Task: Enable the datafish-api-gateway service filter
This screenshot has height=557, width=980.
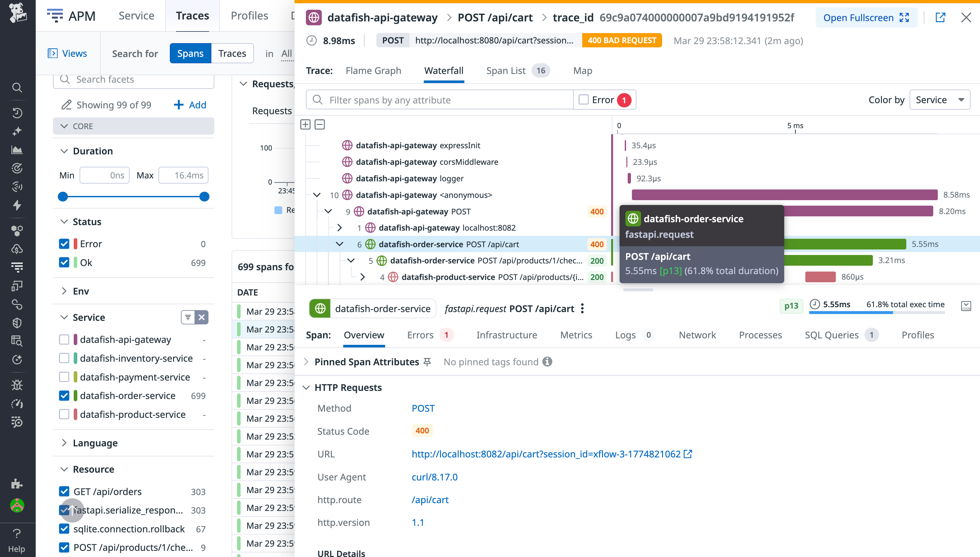Action: (x=64, y=339)
